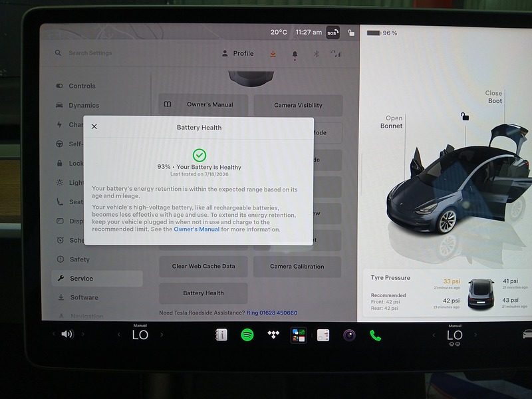Tap the unlock icon above the car
532x399 pixels.
464,117
